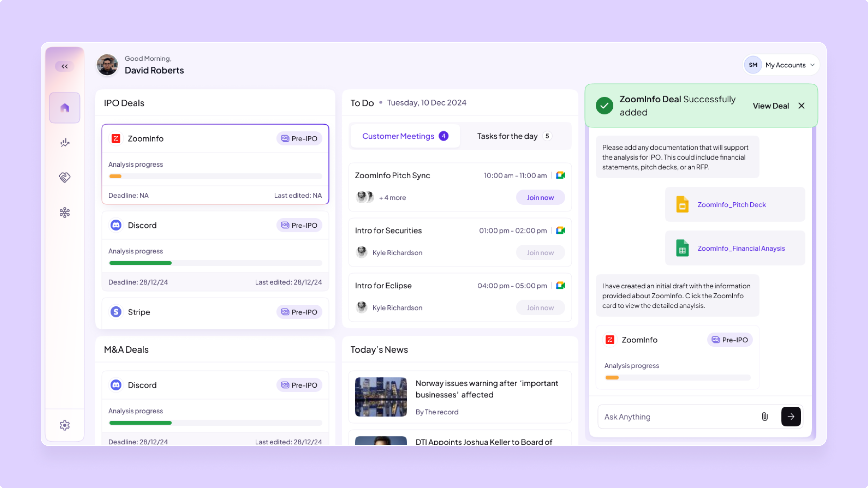This screenshot has width=868, height=488.
Task: Click David Roberts profile photo
Action: [107, 64]
